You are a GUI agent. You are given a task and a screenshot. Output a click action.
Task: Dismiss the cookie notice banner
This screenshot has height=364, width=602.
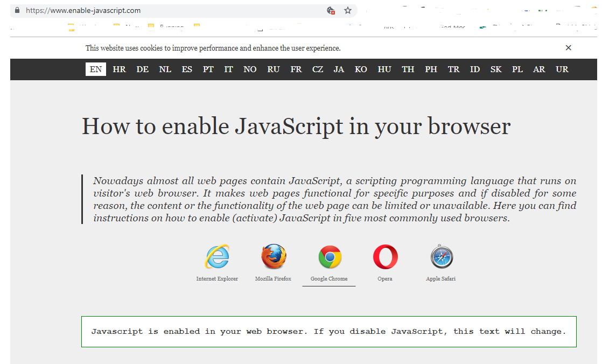point(568,47)
